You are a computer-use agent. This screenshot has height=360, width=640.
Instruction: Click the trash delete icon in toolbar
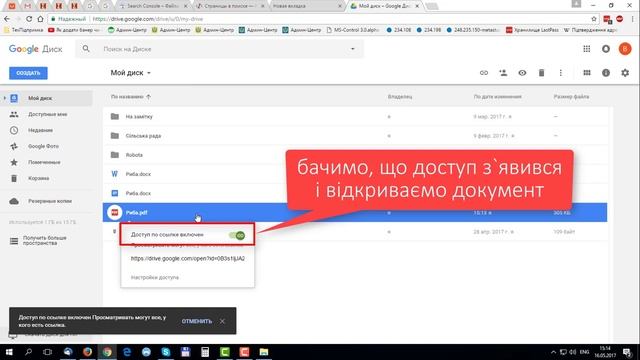[x=541, y=73]
